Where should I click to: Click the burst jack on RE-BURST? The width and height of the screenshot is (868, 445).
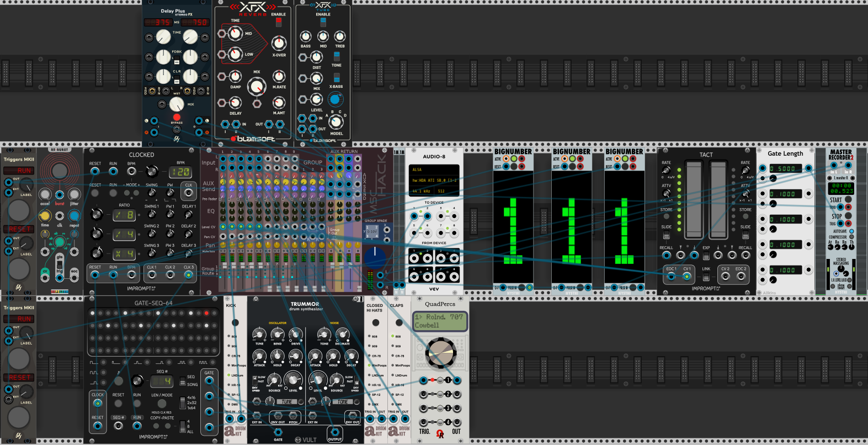pos(60,194)
